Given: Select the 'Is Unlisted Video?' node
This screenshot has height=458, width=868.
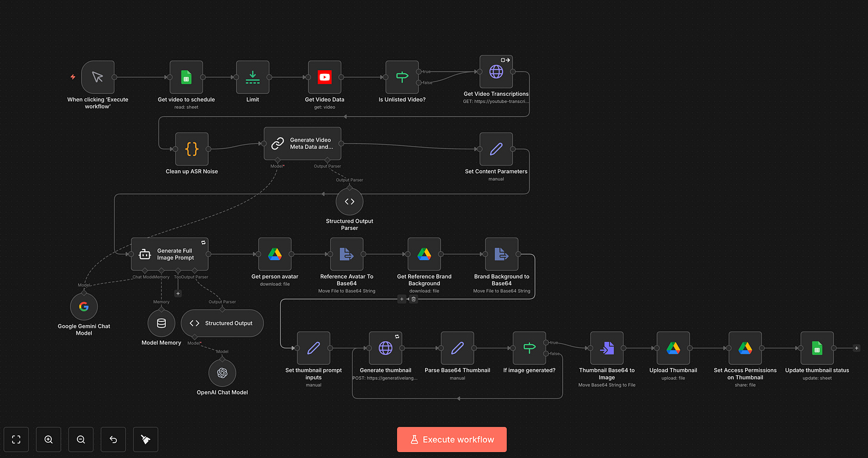Looking at the screenshot, I should click(x=402, y=77).
